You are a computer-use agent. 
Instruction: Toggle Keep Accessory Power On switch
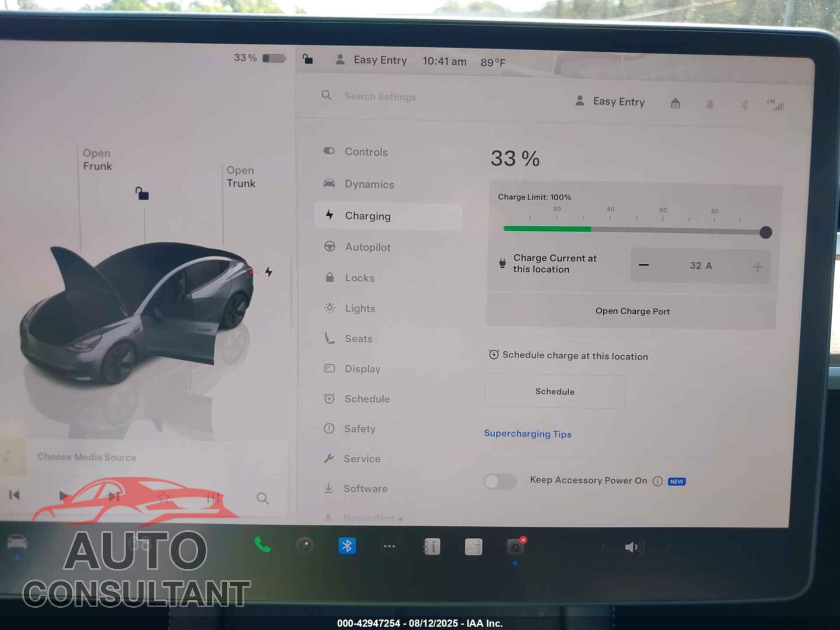tap(500, 482)
